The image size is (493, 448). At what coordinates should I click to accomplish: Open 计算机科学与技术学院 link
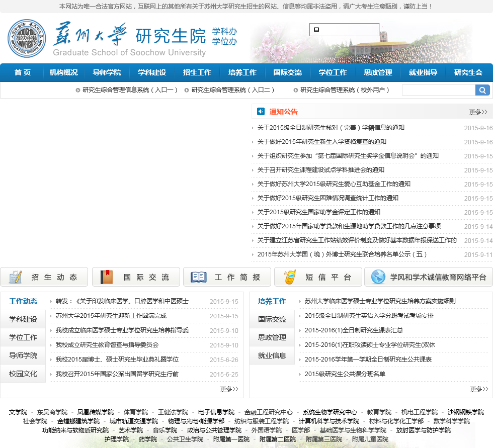(x=329, y=421)
